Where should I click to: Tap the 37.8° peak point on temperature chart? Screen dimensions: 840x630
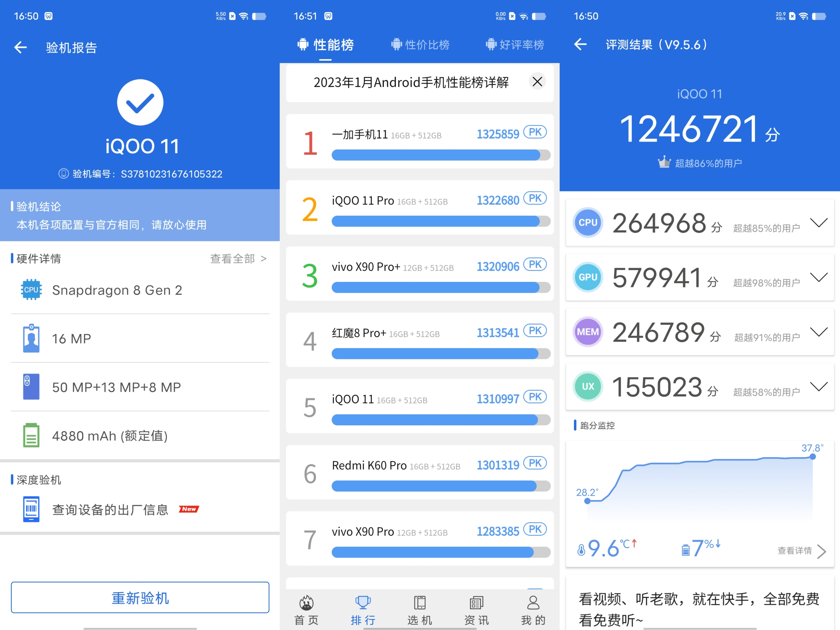813,457
